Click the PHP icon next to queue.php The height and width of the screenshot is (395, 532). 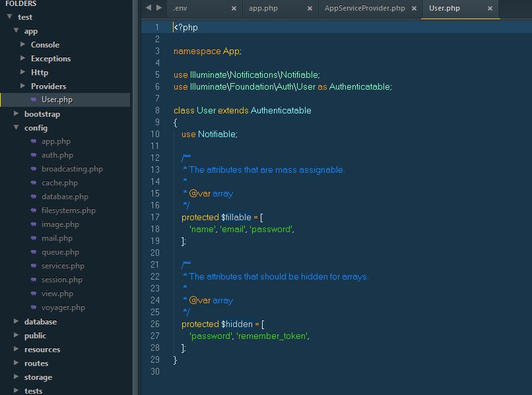[x=34, y=252]
